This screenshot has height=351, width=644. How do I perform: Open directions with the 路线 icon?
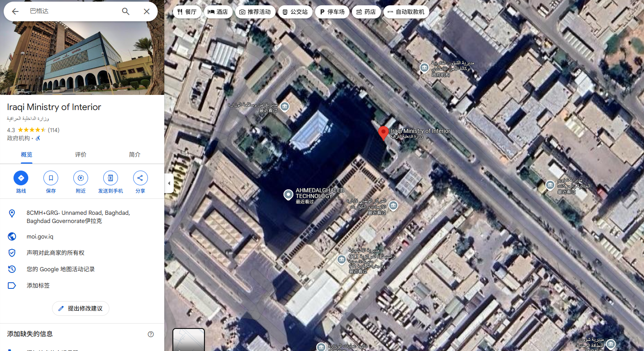point(21,178)
